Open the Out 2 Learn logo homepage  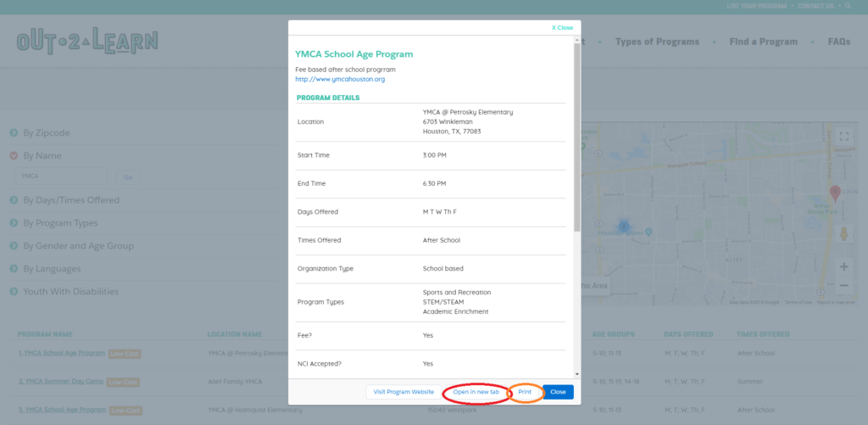87,42
